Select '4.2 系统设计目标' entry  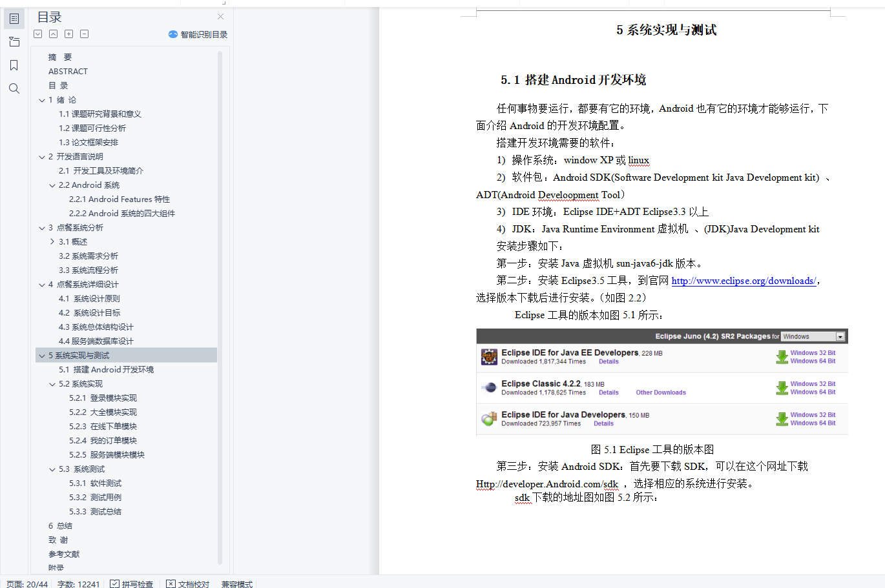click(89, 313)
